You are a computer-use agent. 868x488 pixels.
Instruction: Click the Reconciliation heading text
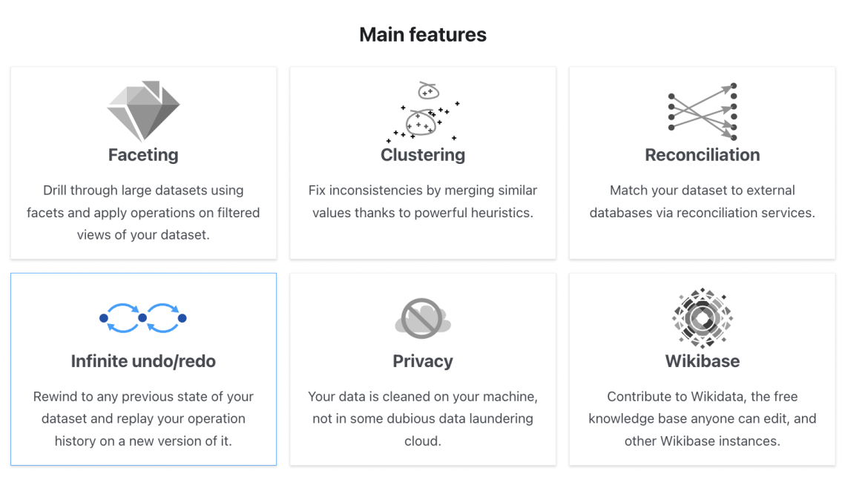coord(702,155)
